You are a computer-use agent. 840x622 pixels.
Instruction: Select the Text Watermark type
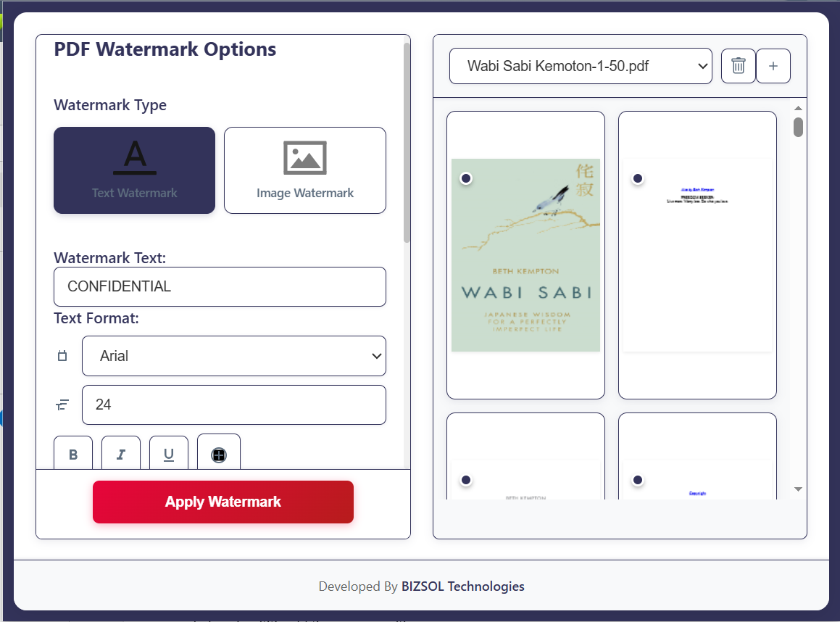(x=134, y=170)
